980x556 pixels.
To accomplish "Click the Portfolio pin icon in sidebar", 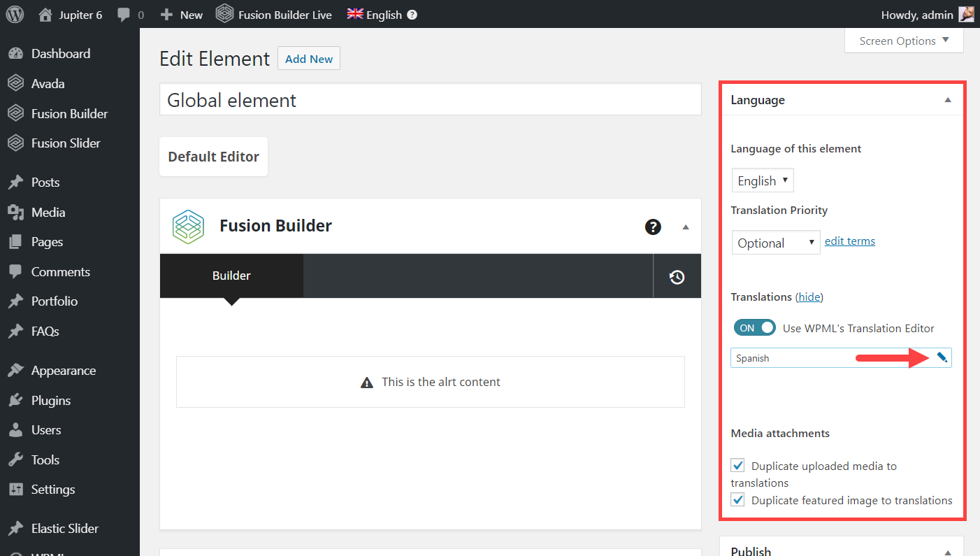I will click(x=15, y=301).
